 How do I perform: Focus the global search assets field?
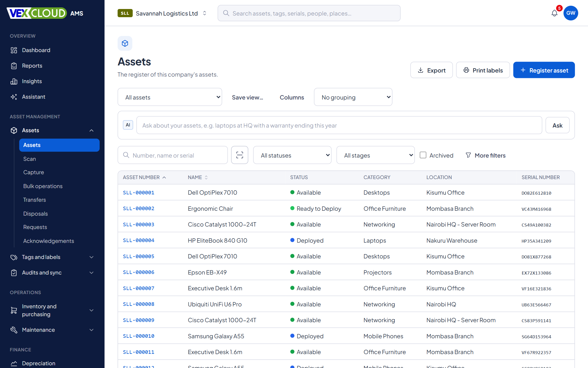[x=309, y=13]
